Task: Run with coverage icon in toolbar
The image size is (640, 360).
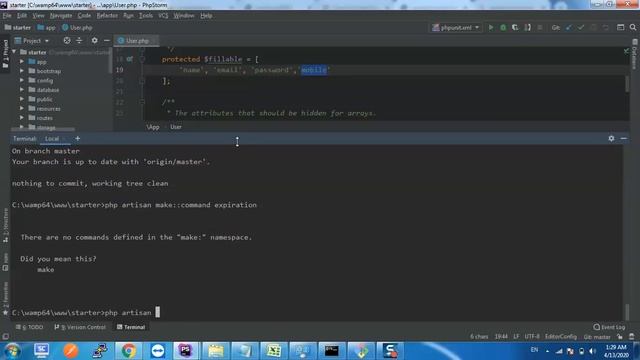Action: 515,28
